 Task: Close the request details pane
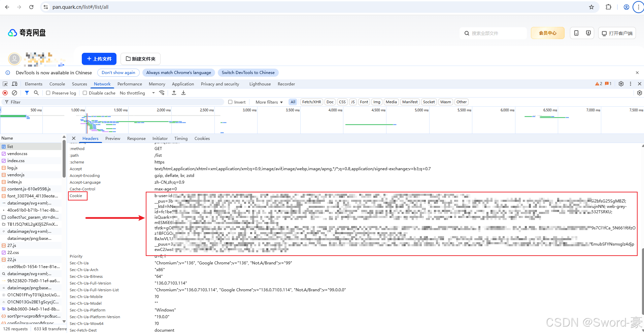(x=74, y=138)
